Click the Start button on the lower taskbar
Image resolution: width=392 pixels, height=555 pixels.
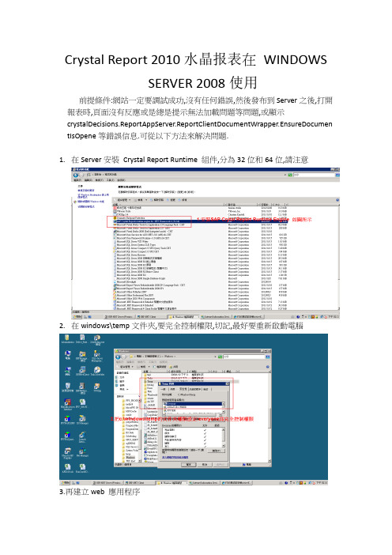(65, 482)
